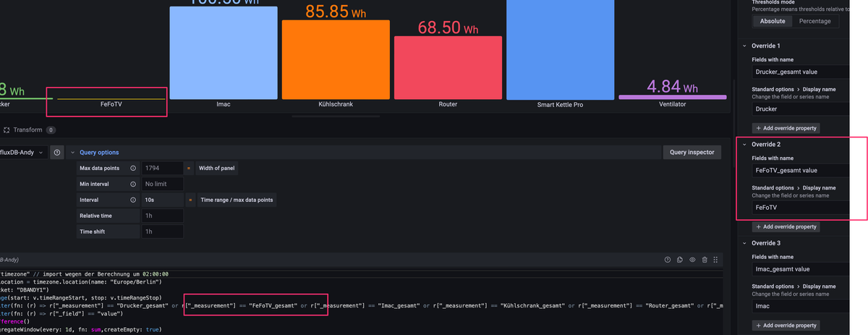Click the query editor help icon

[668, 260]
